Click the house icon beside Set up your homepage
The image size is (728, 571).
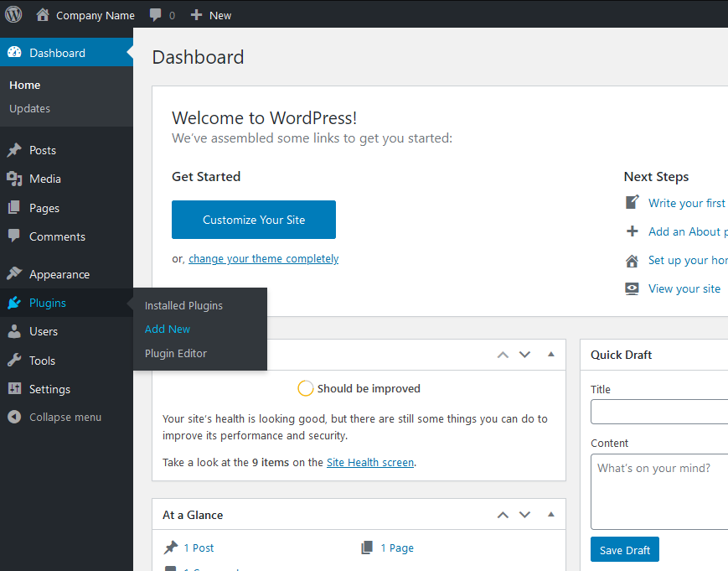click(632, 260)
